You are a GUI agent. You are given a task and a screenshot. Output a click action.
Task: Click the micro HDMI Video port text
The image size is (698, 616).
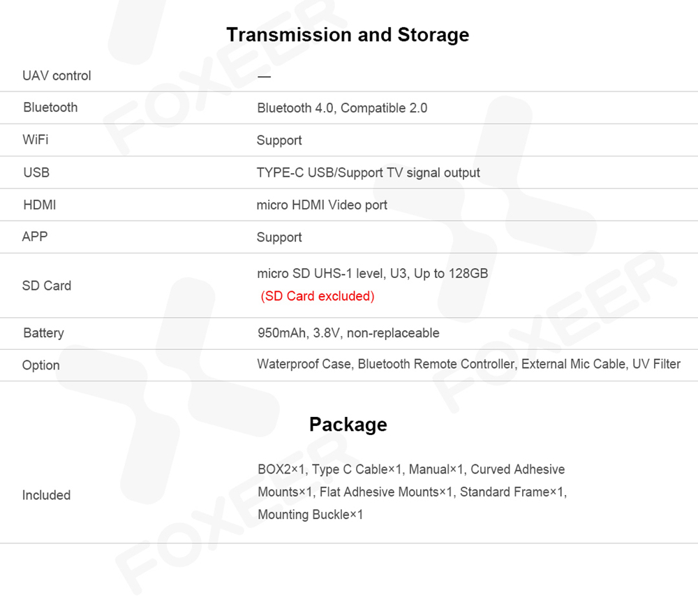[x=322, y=205]
